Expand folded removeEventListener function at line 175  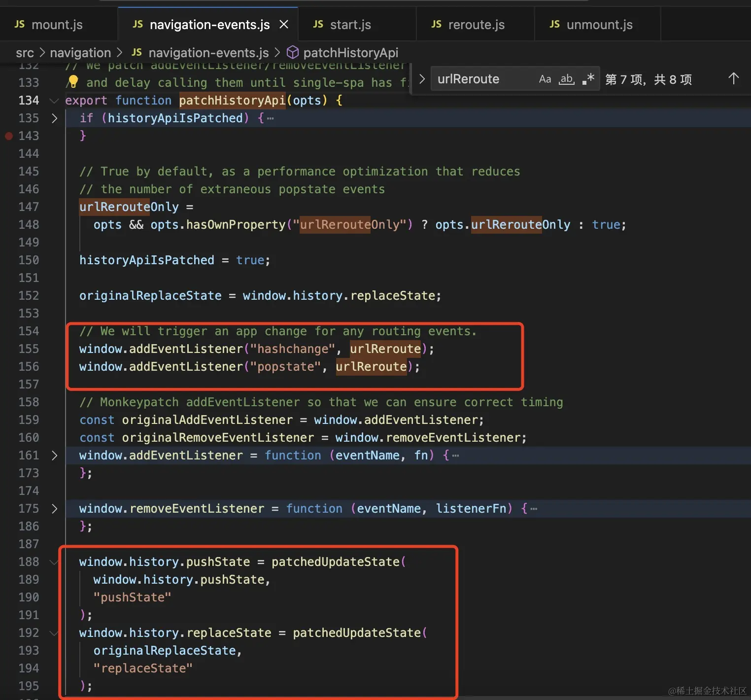tap(54, 509)
